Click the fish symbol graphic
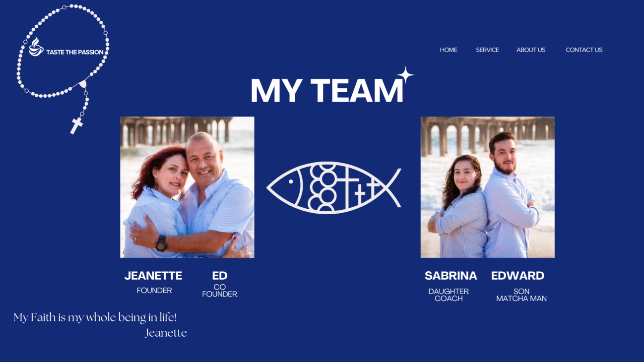 pos(334,188)
